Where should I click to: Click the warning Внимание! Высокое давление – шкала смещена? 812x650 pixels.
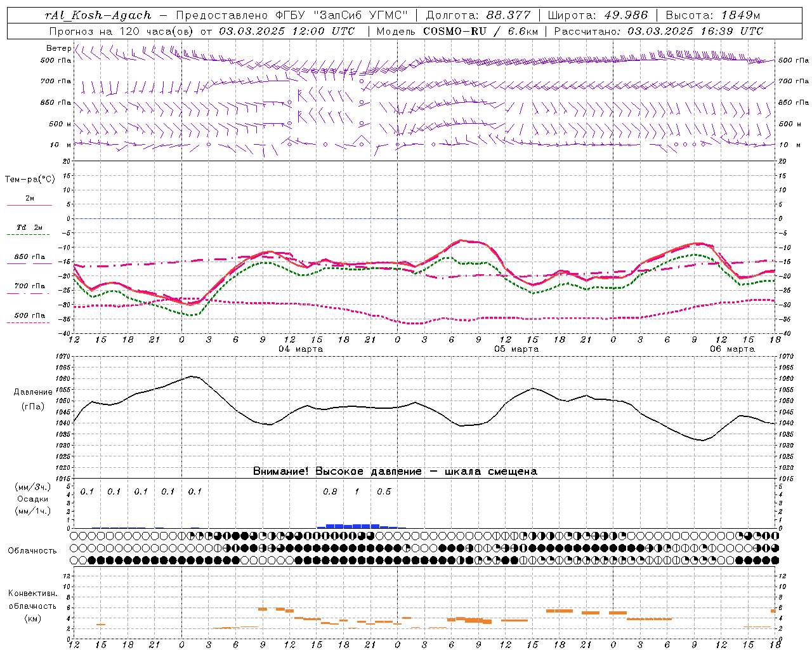click(x=395, y=472)
